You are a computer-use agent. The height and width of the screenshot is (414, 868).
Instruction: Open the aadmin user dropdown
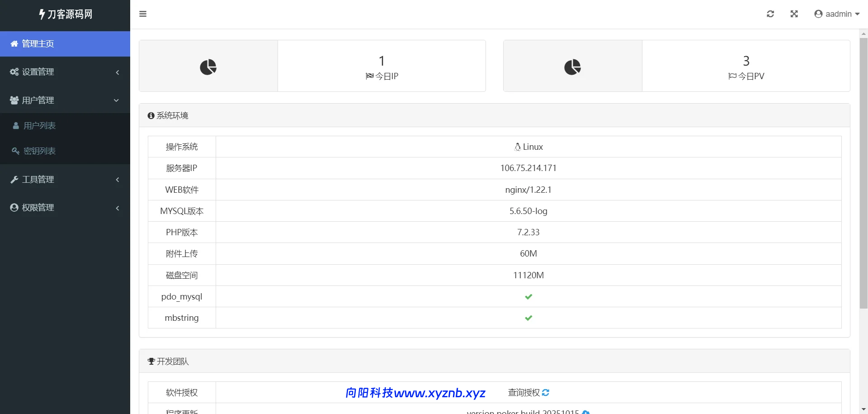(837, 14)
